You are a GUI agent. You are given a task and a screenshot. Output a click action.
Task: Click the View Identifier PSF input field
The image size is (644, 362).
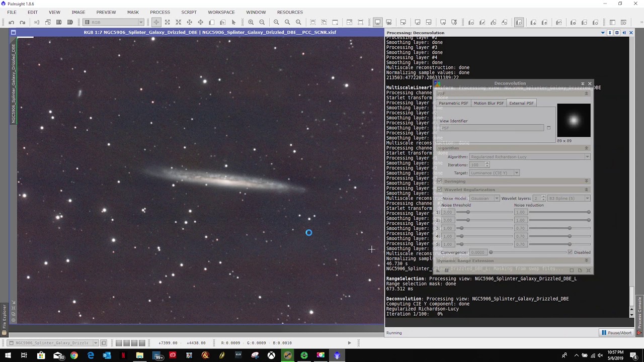[491, 128]
